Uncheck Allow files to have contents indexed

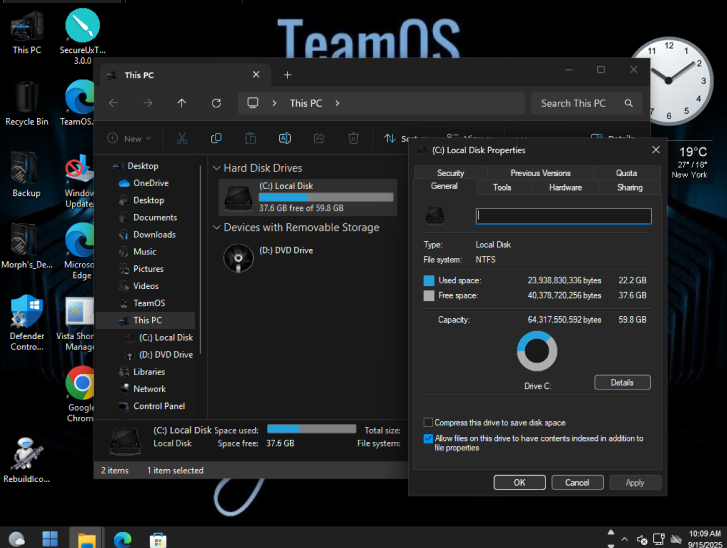pyautogui.click(x=428, y=438)
